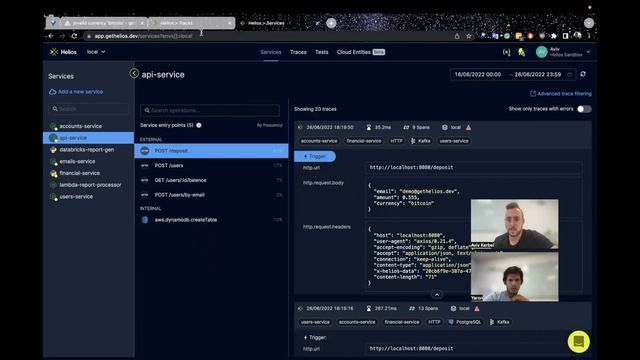Click the refresh icon beside date range
The image size is (640, 360).
[583, 74]
